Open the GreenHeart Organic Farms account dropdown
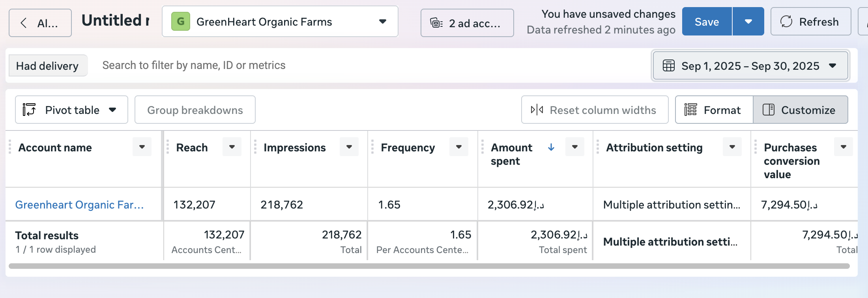Image resolution: width=868 pixels, height=298 pixels. (280, 22)
